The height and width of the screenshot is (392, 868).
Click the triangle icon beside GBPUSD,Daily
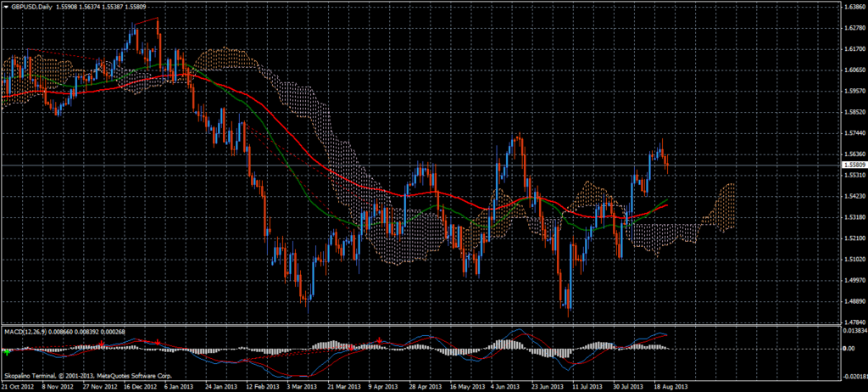[5, 5]
